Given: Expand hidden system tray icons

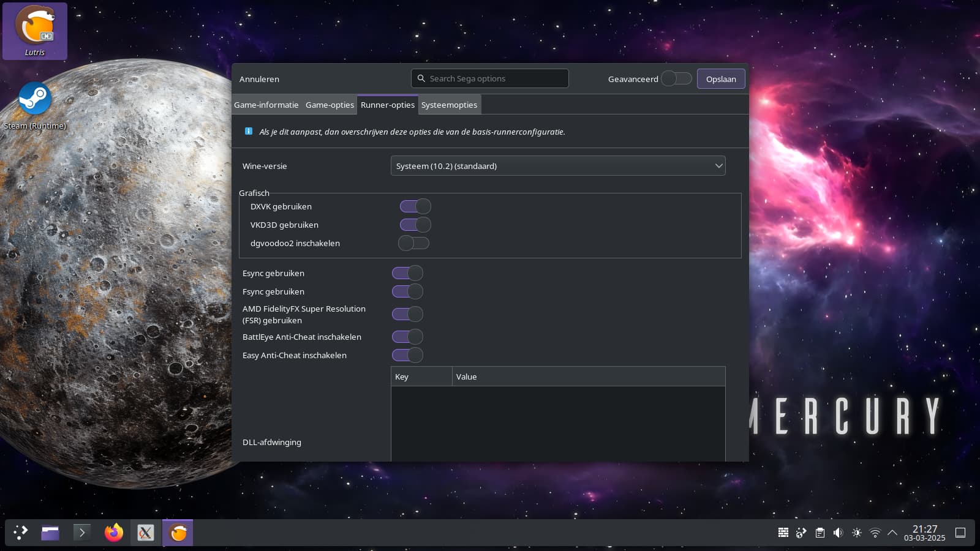Looking at the screenshot, I should (x=892, y=533).
